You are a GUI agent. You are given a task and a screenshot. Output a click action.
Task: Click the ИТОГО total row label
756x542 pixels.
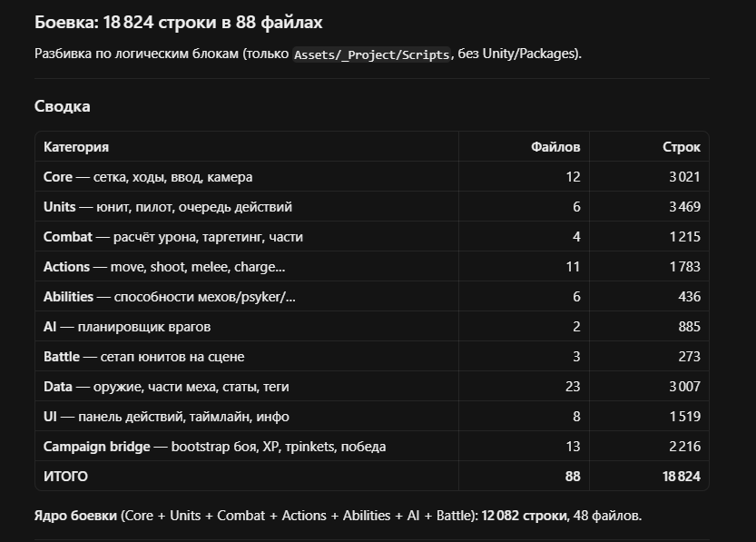point(65,477)
